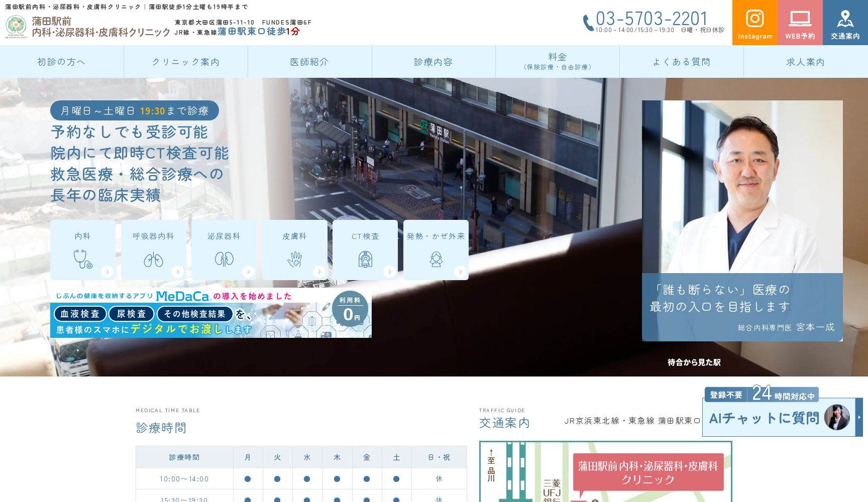Open the 診療内容 menu item
The image size is (868, 502).
pos(433,61)
